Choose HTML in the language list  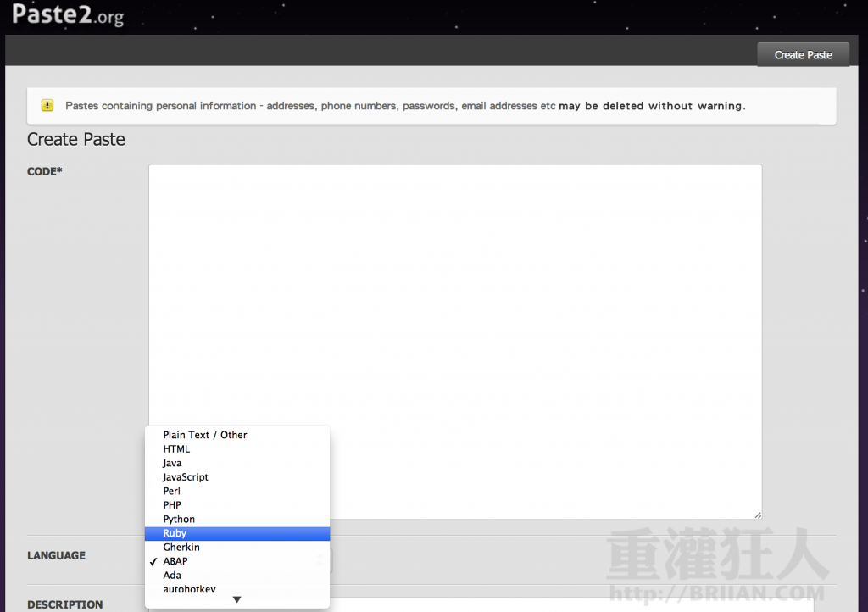point(176,449)
